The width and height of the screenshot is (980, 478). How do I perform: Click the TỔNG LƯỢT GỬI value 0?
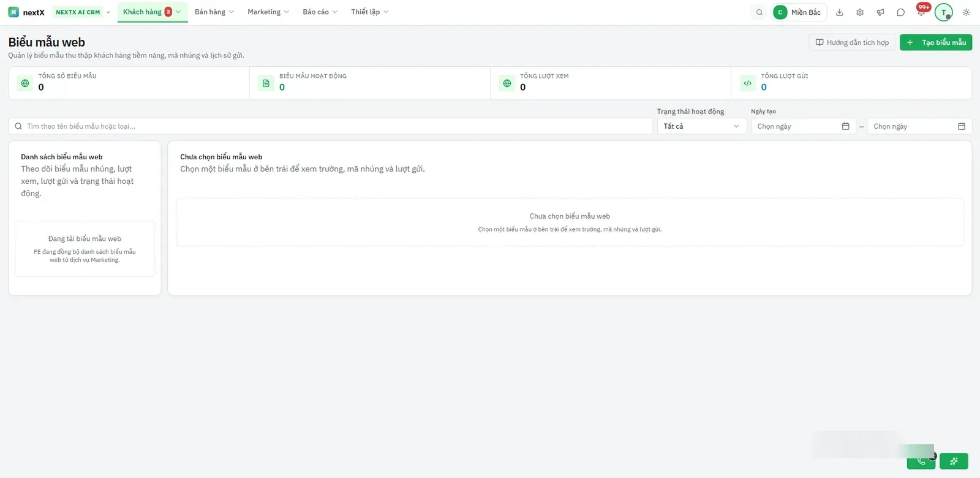(x=764, y=88)
